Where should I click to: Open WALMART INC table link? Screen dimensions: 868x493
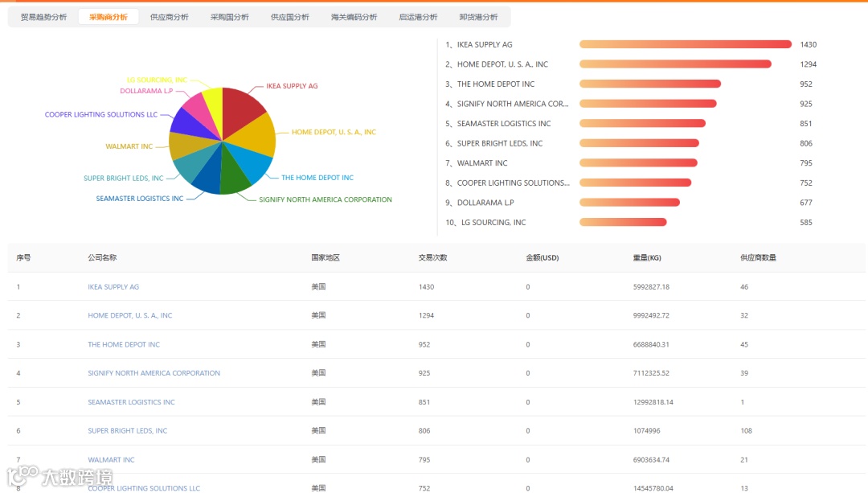(111, 460)
